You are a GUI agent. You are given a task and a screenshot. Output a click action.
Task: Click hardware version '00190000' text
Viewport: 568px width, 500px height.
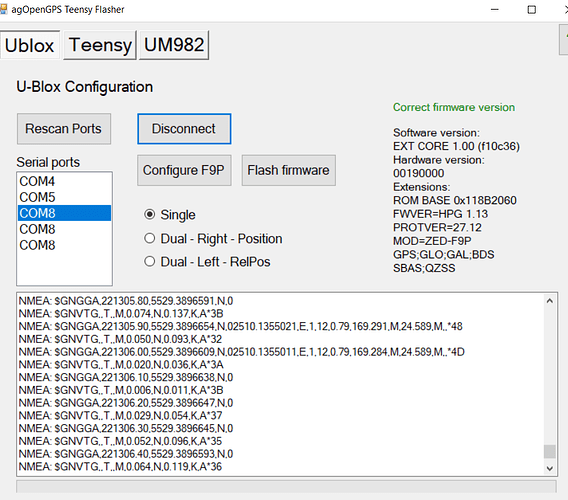point(418,173)
